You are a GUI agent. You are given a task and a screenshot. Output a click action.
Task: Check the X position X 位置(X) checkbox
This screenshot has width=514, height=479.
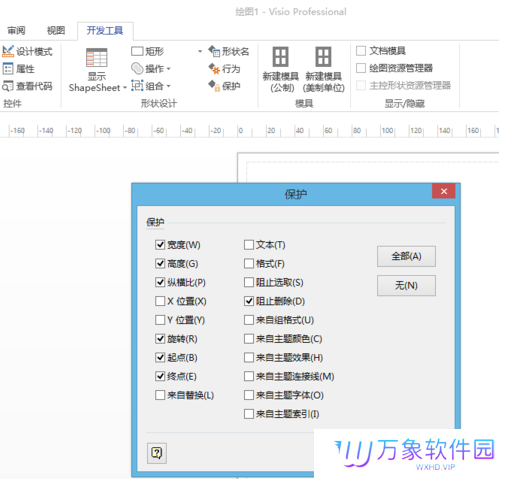pyautogui.click(x=160, y=301)
